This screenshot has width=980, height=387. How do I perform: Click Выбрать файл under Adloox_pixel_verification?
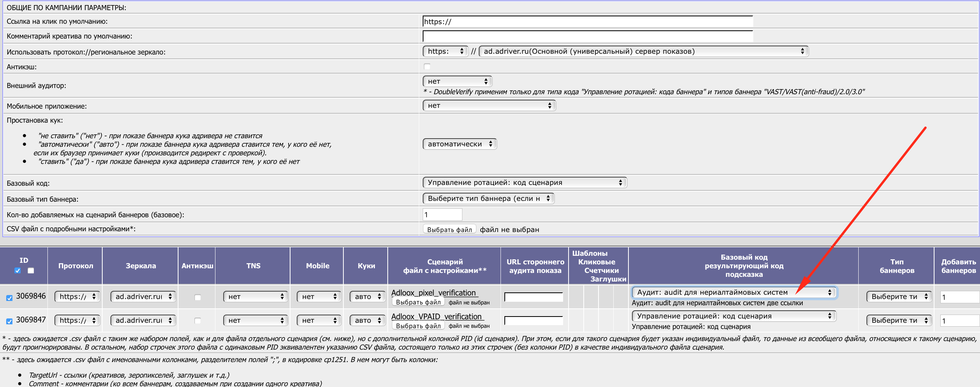[418, 302]
